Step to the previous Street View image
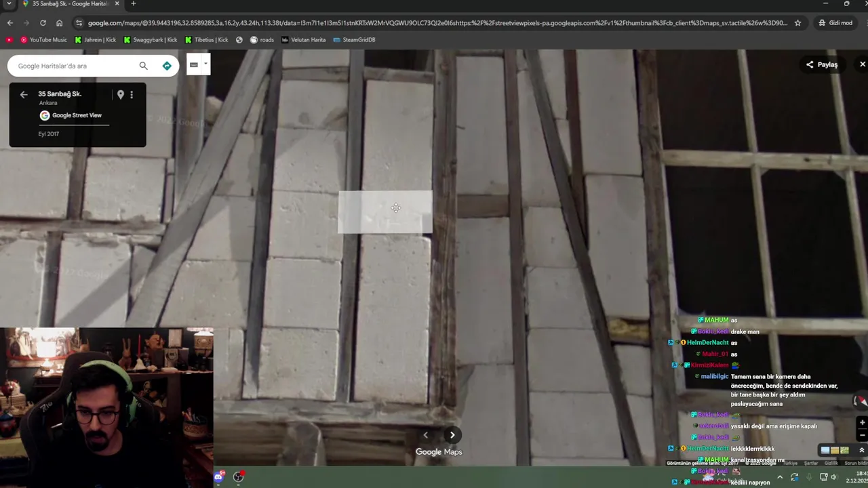Viewport: 868px width, 488px height. pyautogui.click(x=426, y=435)
